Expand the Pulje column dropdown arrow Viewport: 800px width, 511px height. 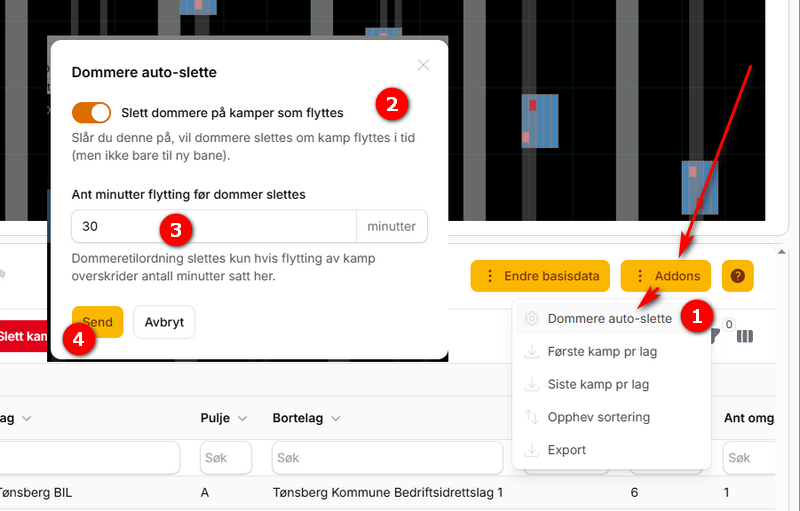242,418
